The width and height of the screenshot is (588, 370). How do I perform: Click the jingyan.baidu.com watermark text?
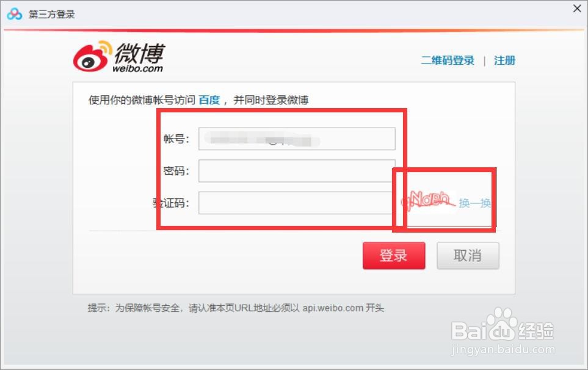[503, 349]
